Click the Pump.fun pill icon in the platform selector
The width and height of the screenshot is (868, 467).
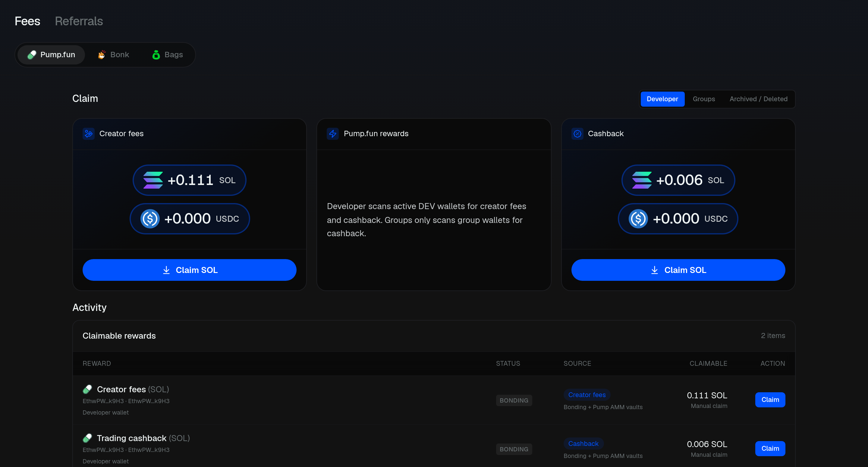[x=32, y=55]
